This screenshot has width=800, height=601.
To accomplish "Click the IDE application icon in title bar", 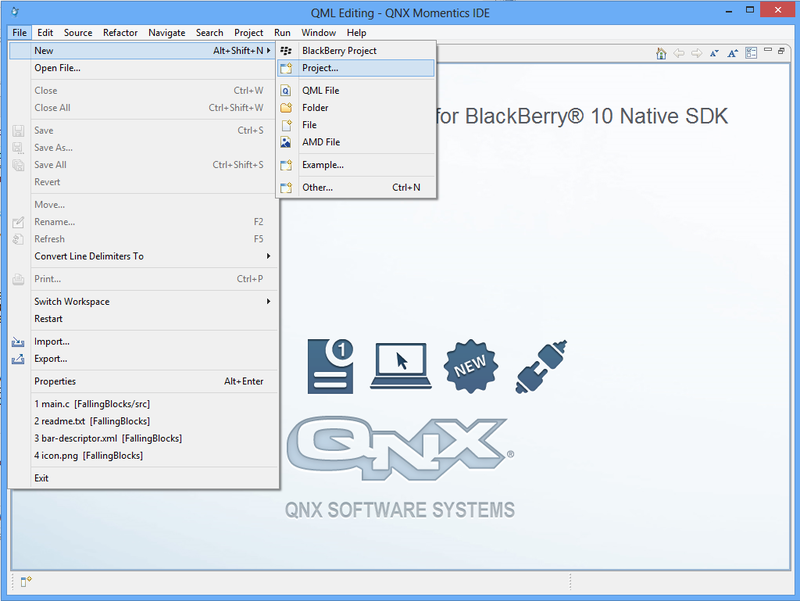I will coord(15,12).
